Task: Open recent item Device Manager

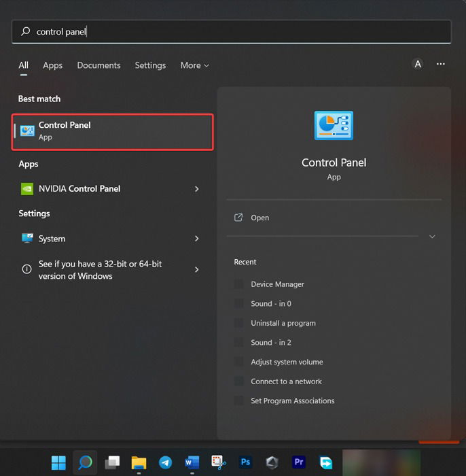Action: (x=277, y=284)
